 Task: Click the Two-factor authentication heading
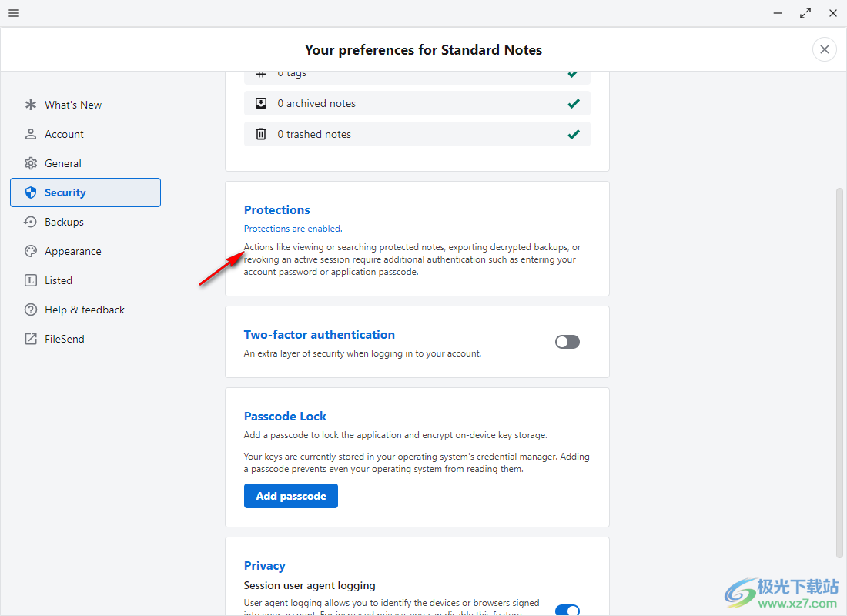point(320,334)
